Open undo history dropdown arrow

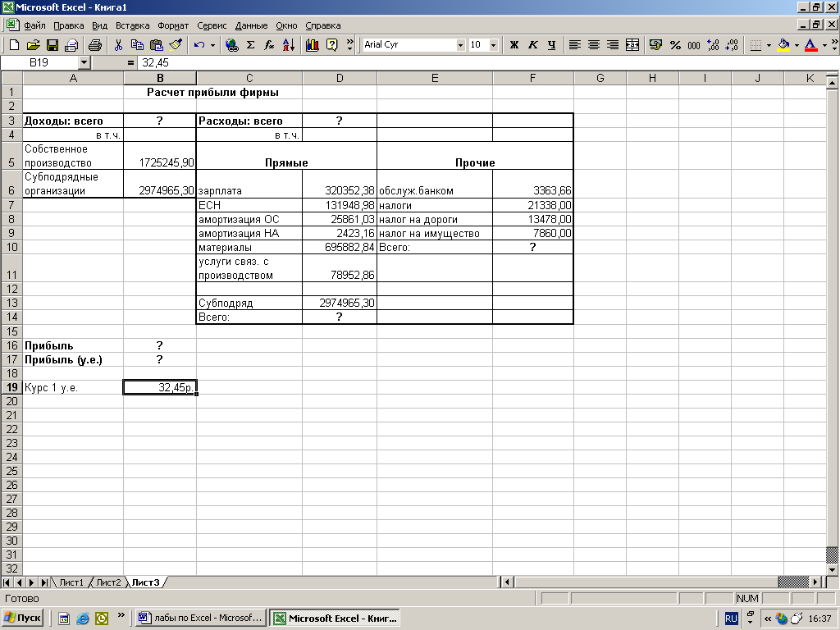click(x=212, y=45)
